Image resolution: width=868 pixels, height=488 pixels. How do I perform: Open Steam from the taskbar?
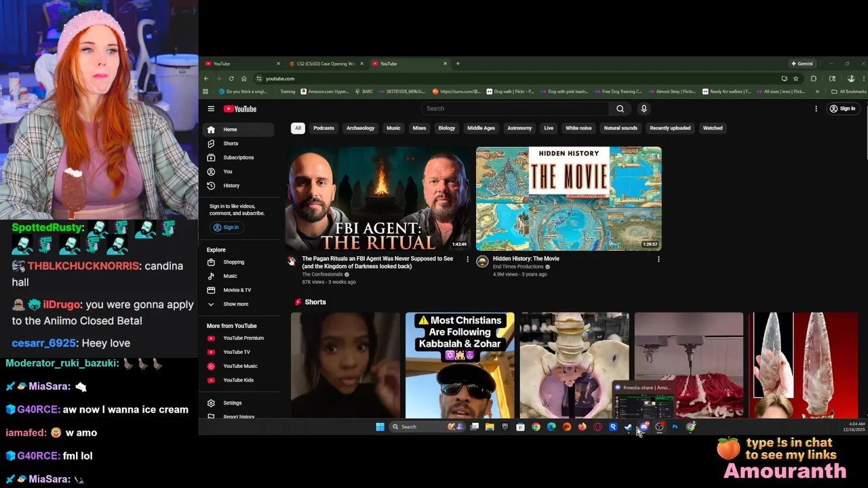pyautogui.click(x=628, y=427)
